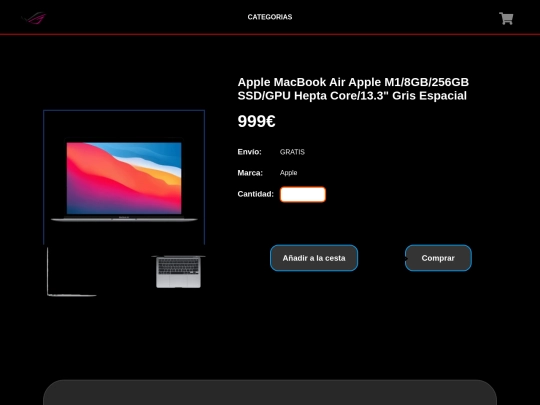Viewport: 540px width, 405px height.
Task: Select the keyboard view thumbnail
Action: [178, 271]
